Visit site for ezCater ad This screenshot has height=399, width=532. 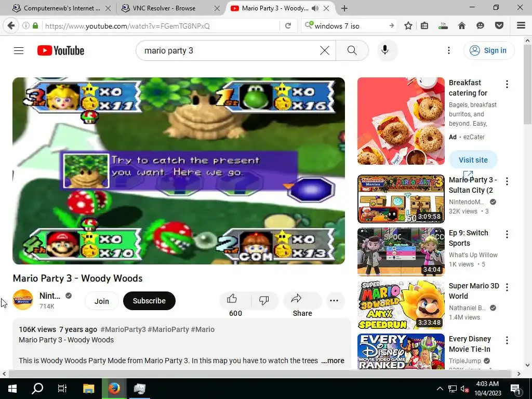(473, 160)
